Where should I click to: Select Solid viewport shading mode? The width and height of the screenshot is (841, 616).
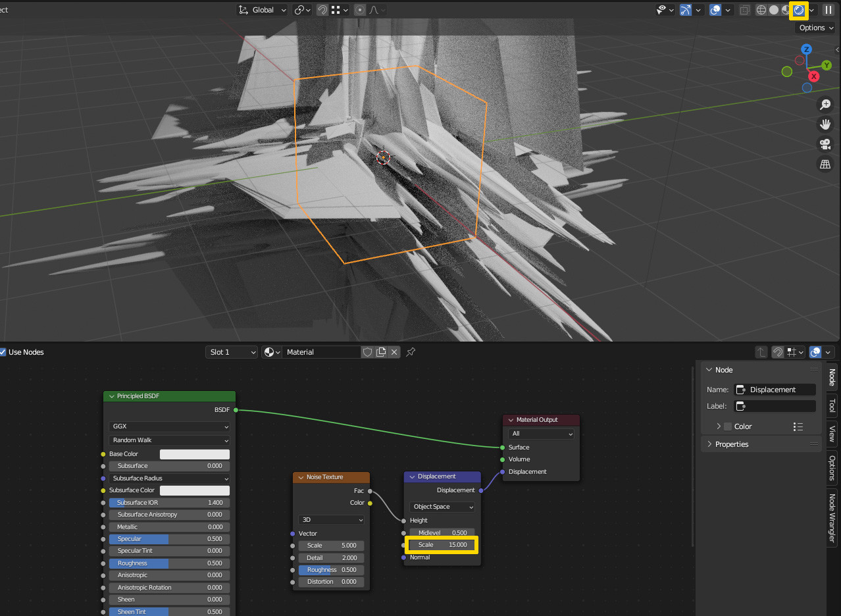pos(773,10)
